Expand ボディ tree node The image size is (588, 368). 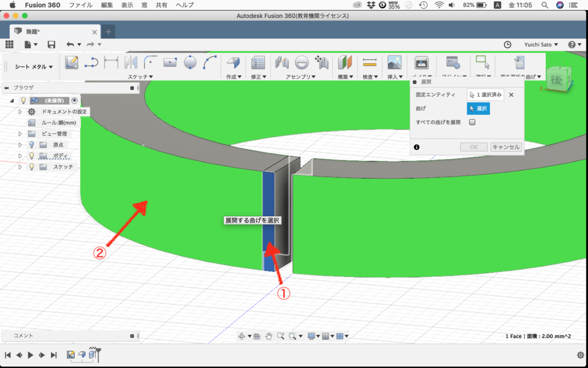click(x=20, y=155)
